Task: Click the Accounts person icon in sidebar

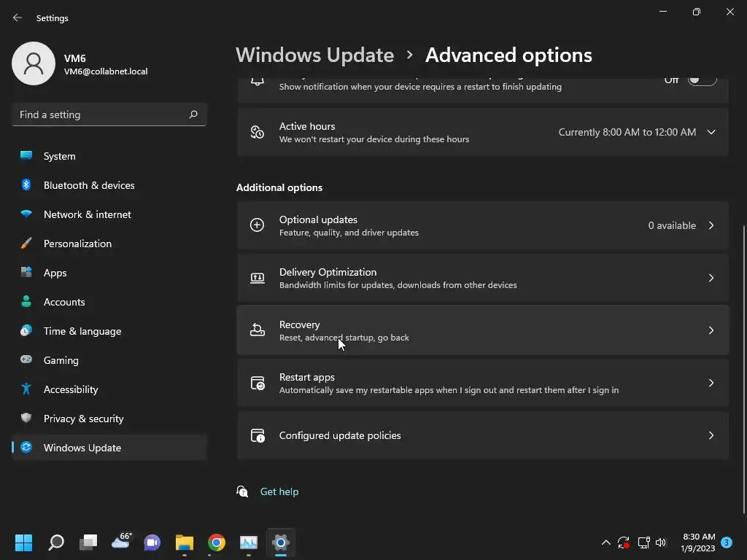Action: tap(26, 301)
